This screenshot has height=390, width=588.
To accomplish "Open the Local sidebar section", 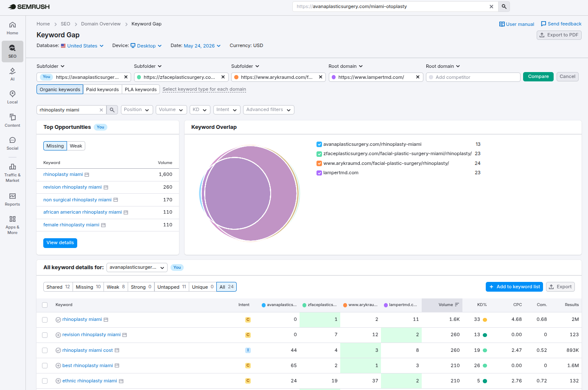I will click(12, 97).
